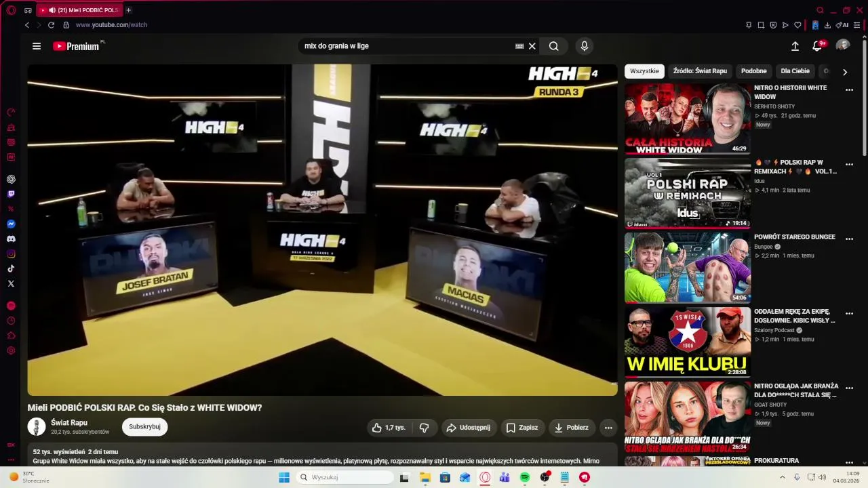
Task: Show more filter chips with right arrow
Action: coord(845,72)
